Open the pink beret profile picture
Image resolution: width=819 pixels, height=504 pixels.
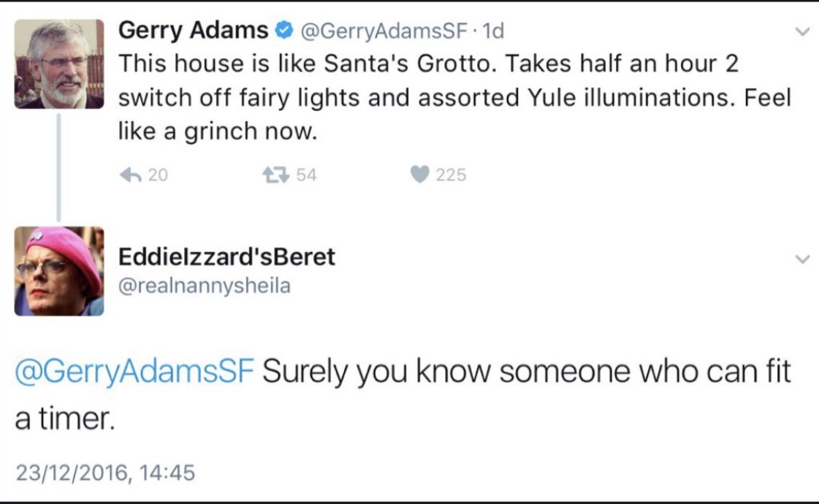coord(59,271)
